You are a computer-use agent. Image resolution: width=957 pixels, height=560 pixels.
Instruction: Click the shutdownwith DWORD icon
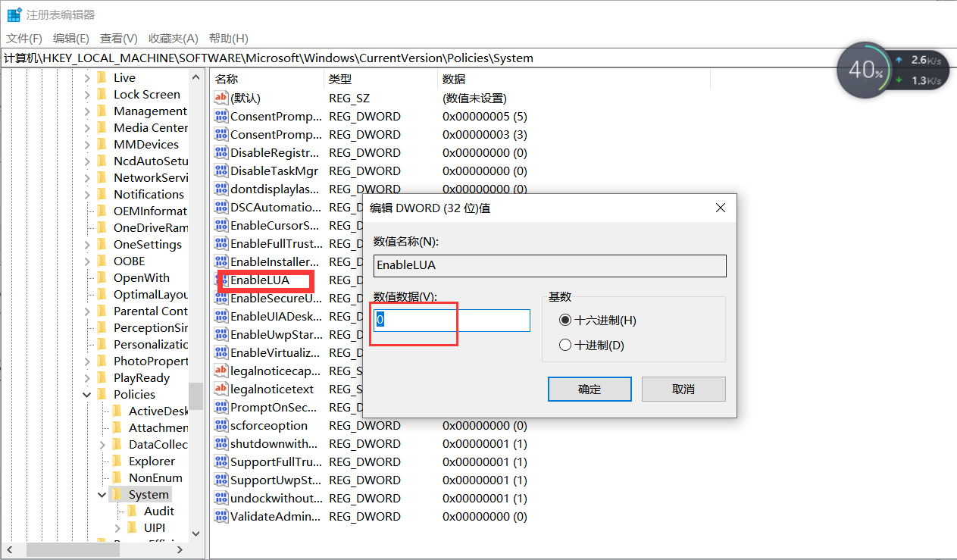coord(221,443)
